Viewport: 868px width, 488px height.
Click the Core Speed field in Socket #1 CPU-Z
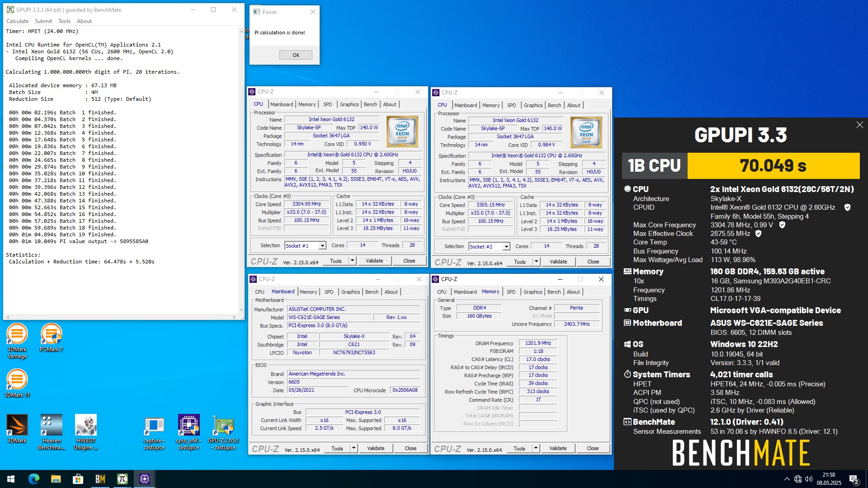point(307,204)
